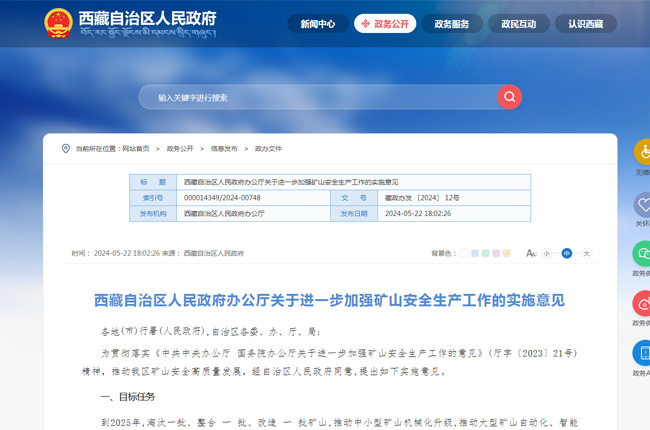Set font size to small (小)

coord(546,254)
